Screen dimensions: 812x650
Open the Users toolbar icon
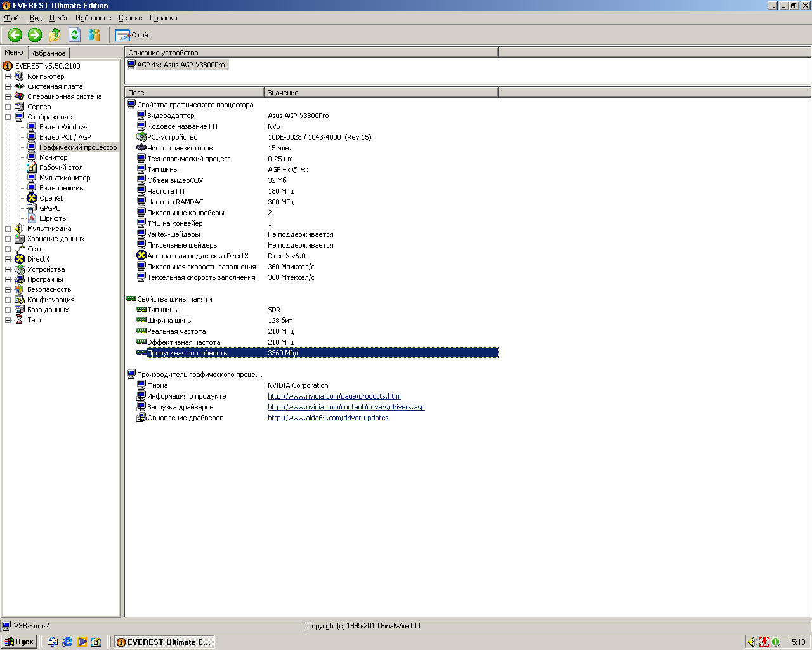point(95,35)
